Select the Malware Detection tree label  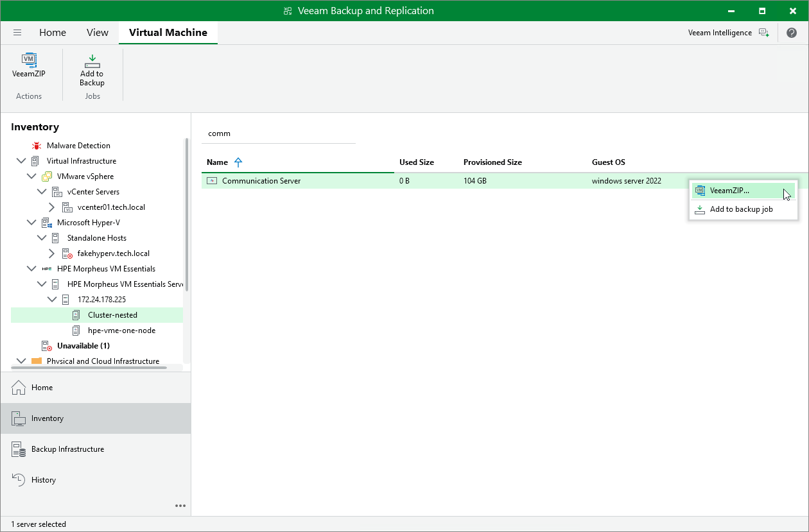coord(78,146)
